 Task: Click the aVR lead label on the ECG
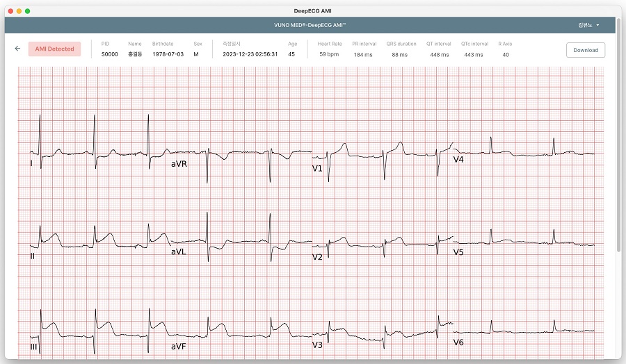[x=179, y=165]
